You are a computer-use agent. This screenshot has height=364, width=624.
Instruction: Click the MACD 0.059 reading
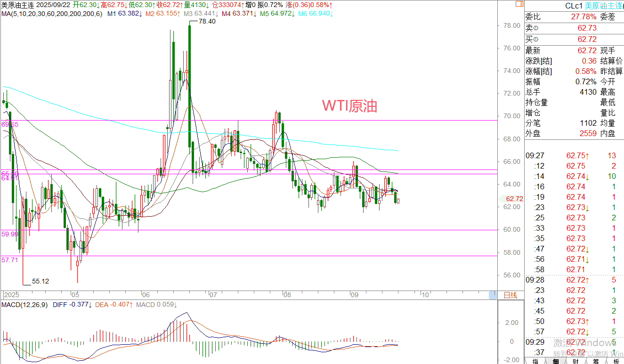tap(157, 305)
